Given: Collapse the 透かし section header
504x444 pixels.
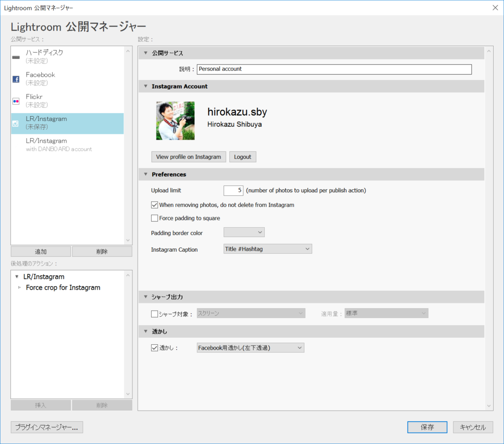Looking at the screenshot, I should pos(146,331).
